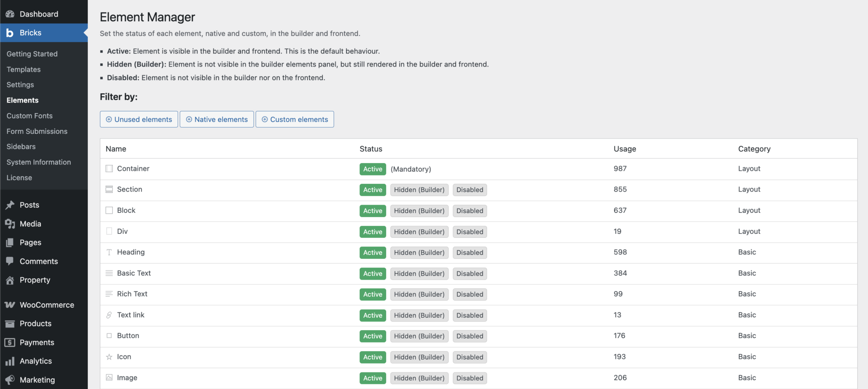Screen dimensions: 868x389
Task: Click the WooCommerce W icon
Action: click(x=9, y=305)
